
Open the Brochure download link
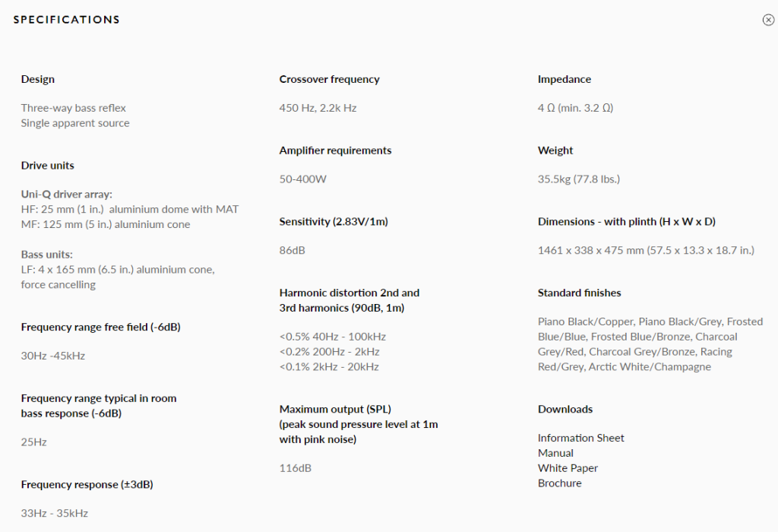tap(559, 483)
